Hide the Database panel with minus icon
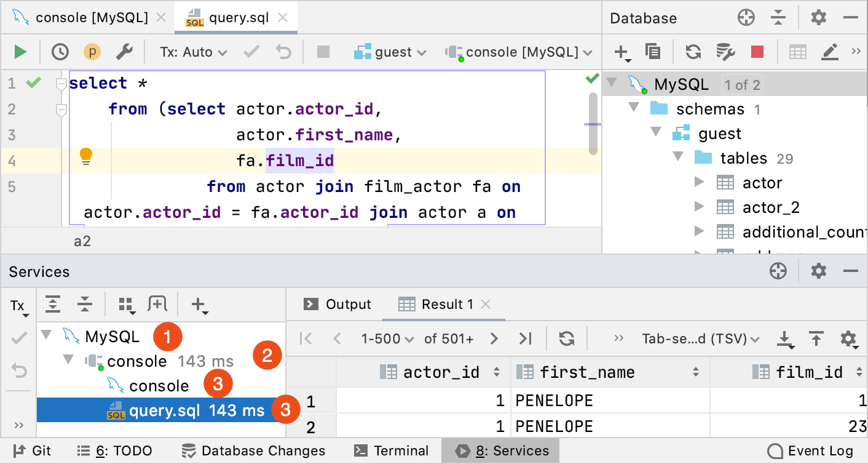868x464 pixels. click(x=851, y=18)
